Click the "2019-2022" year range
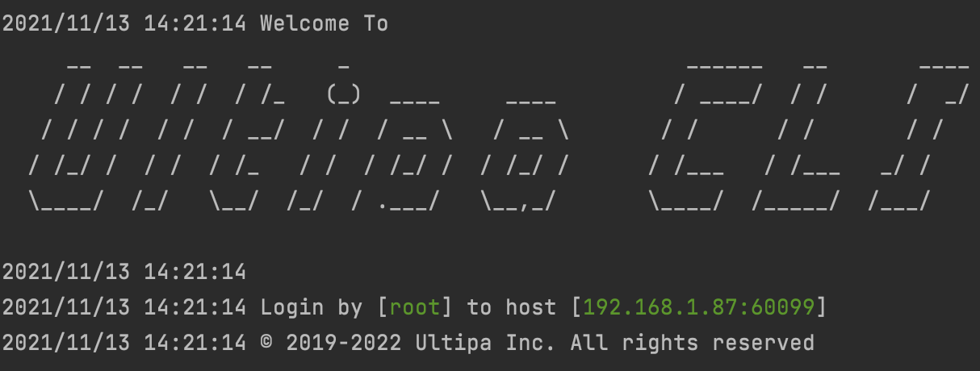The image size is (980, 371). 344,343
